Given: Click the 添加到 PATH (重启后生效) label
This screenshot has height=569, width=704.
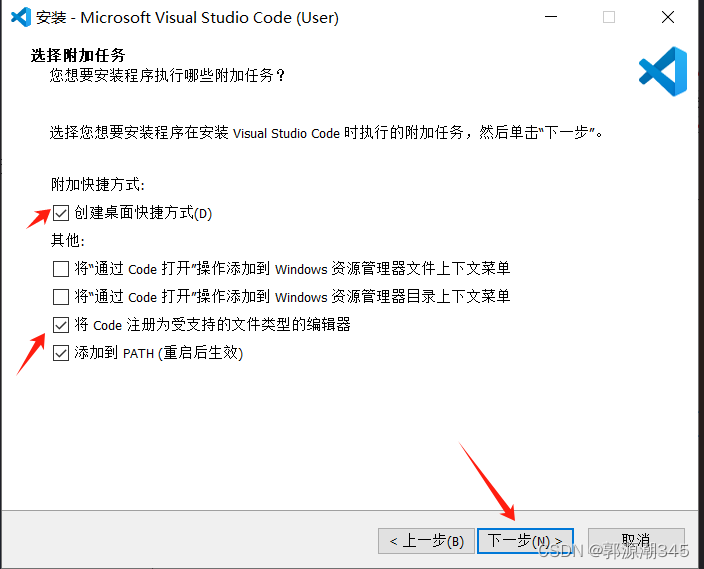Looking at the screenshot, I should coord(158,353).
